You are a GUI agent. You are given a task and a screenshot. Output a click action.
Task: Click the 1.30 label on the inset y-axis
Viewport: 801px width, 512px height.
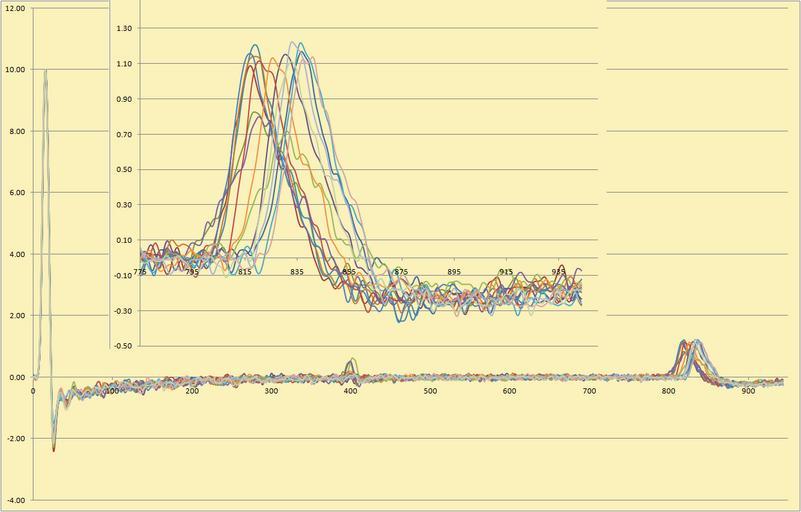click(124, 29)
